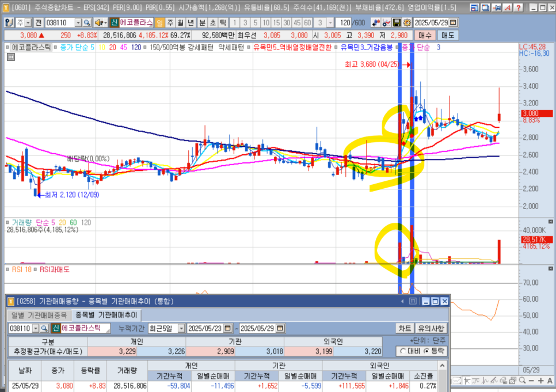
Task: Click the plus zoom-in icon at chart bottom
Action: pos(540,380)
